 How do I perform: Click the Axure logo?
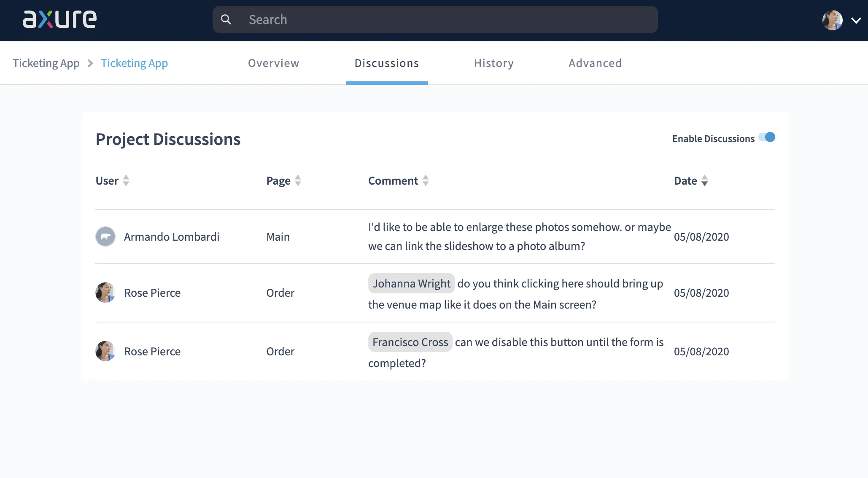[59, 19]
